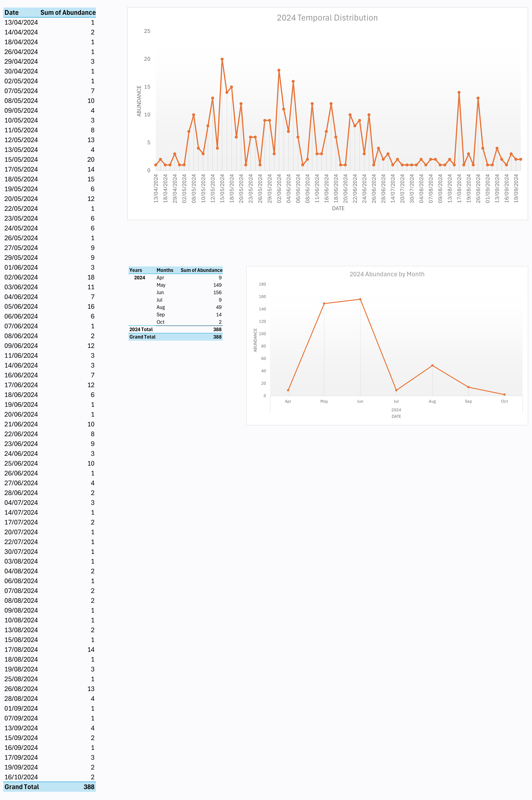The width and height of the screenshot is (532, 800).
Task: Click Sum of Abundance header in monthly table
Action: (x=202, y=270)
